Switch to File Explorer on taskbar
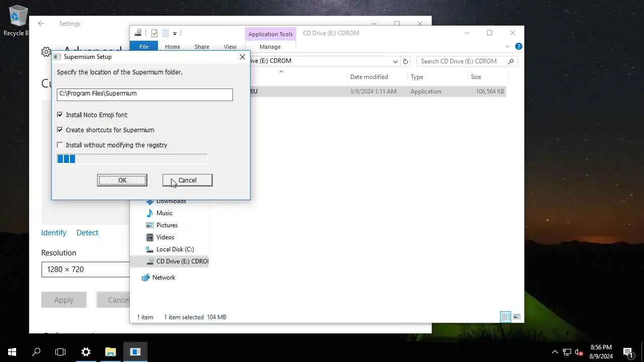Image resolution: width=644 pixels, height=362 pixels. 111,352
